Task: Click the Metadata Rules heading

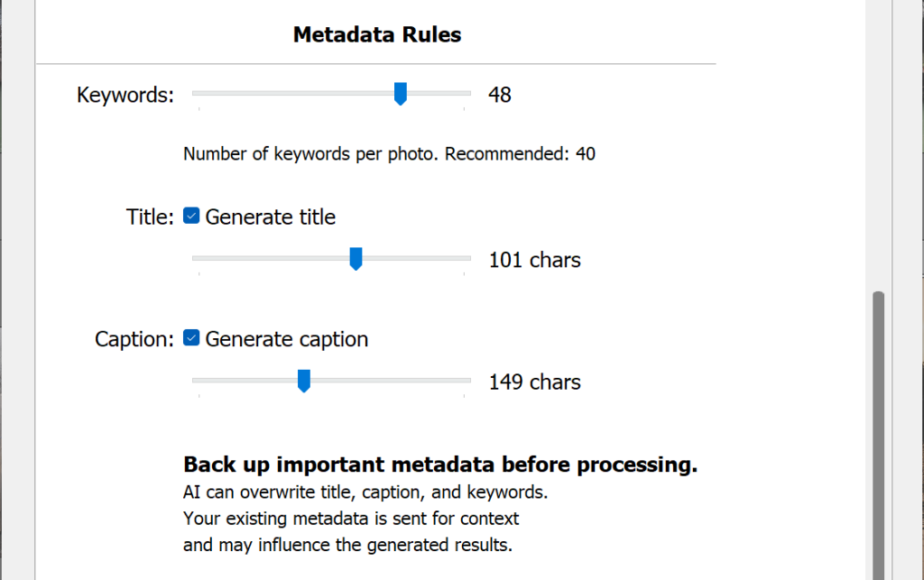Action: (x=377, y=35)
